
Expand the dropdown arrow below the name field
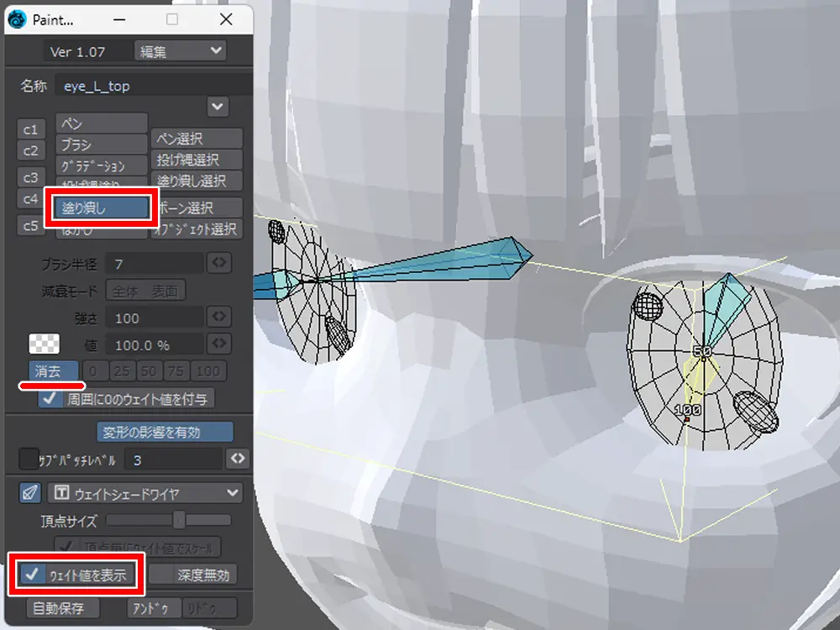click(218, 107)
